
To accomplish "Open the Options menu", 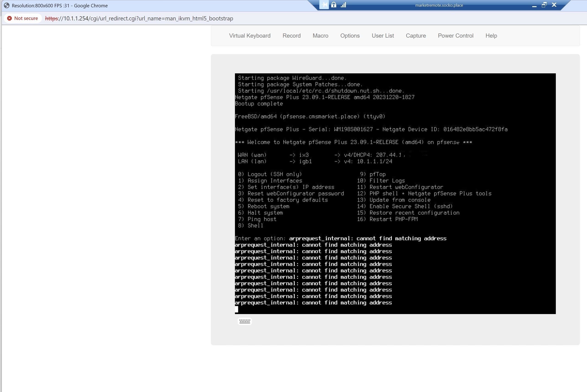I will [350, 36].
